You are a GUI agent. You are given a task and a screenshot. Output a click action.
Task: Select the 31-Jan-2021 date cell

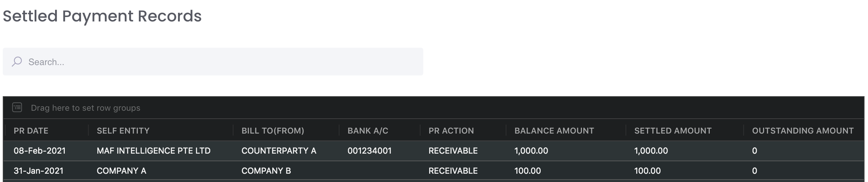click(38, 171)
